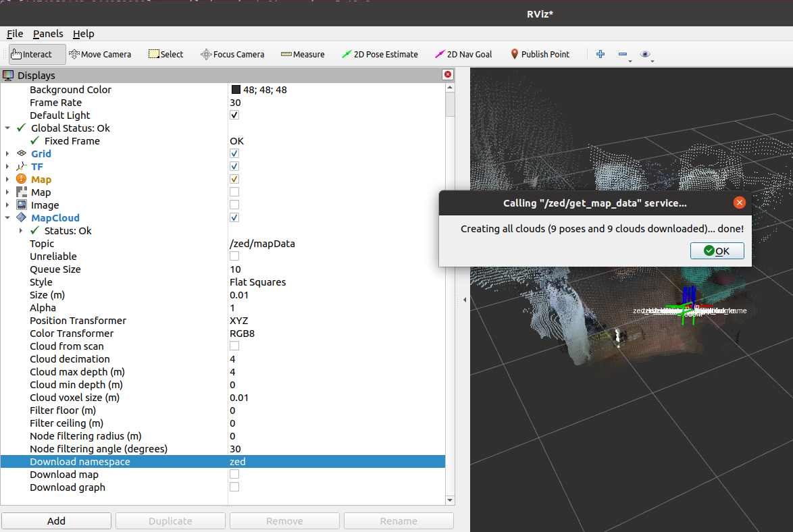Click the Background Color swatch
The width and height of the screenshot is (793, 532).
click(236, 90)
